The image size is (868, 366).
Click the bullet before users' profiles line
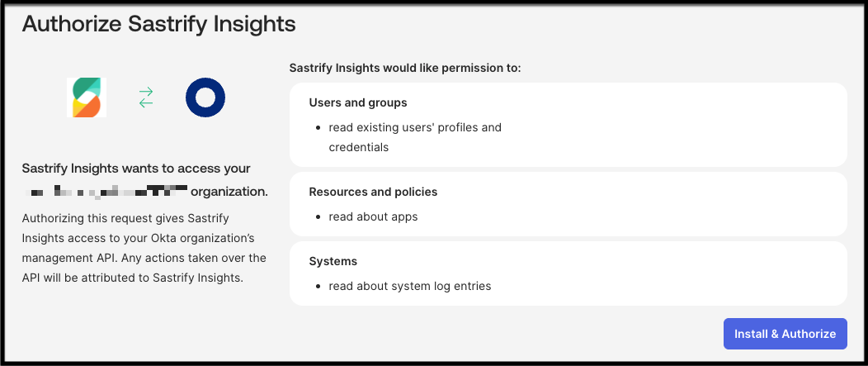click(318, 128)
